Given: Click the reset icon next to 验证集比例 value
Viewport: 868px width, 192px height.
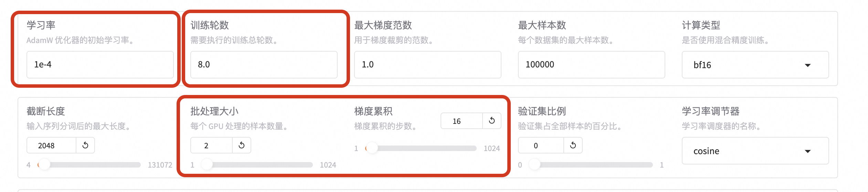Looking at the screenshot, I should click(573, 145).
